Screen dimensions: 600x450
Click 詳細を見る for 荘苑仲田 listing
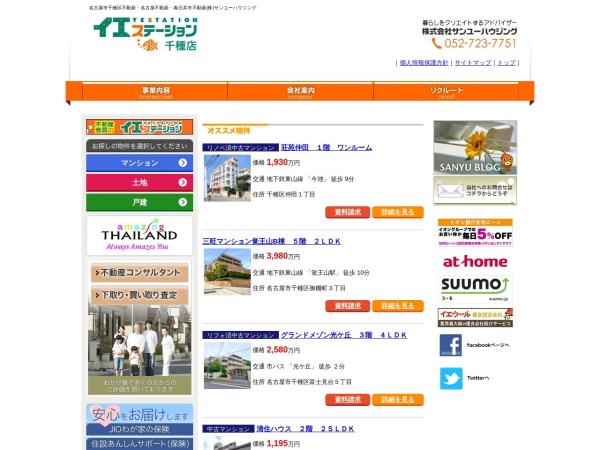pyautogui.click(x=398, y=212)
